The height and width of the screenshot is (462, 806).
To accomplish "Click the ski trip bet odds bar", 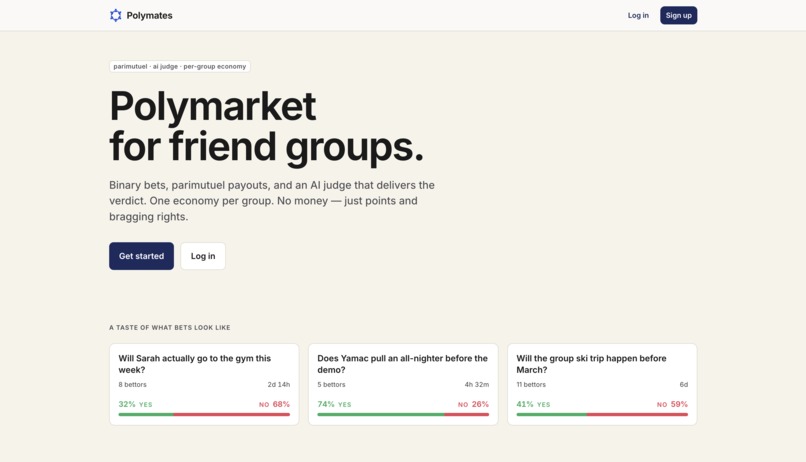I will coord(602,414).
